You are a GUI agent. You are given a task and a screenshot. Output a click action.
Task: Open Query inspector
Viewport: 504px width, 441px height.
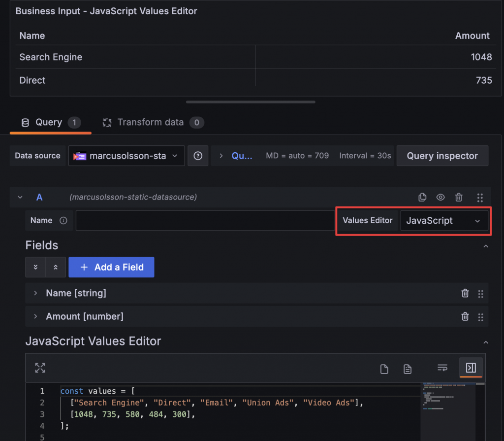(x=442, y=156)
